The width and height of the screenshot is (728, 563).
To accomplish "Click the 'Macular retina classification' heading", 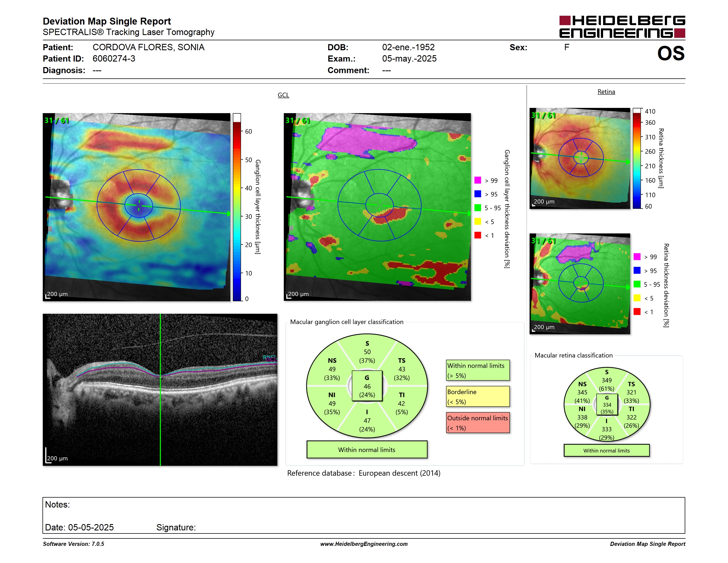I will (573, 355).
